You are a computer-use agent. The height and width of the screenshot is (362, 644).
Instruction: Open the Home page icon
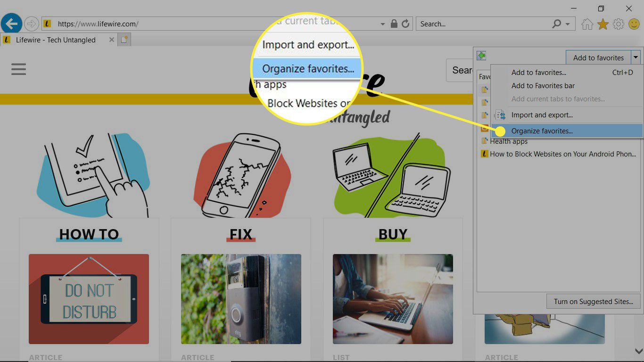(x=587, y=24)
